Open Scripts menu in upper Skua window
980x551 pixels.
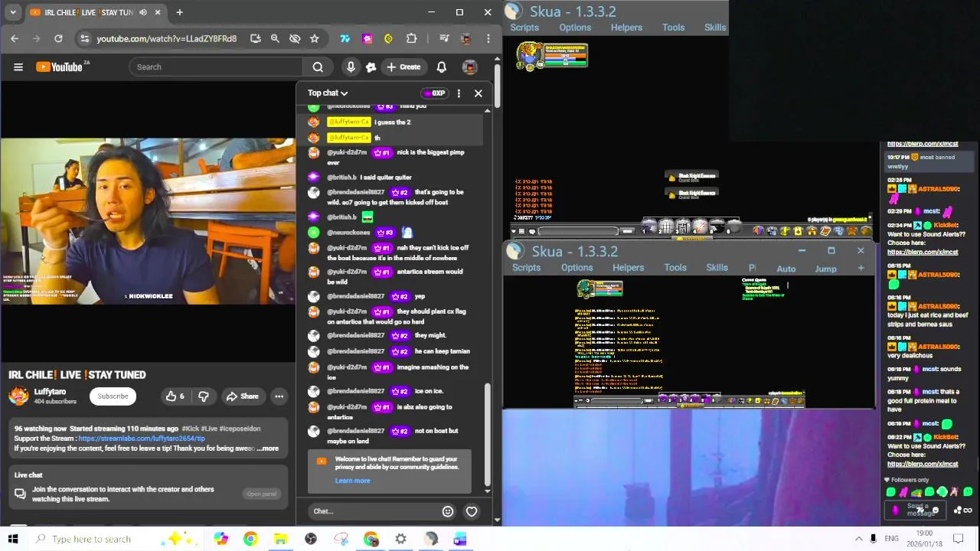[524, 28]
